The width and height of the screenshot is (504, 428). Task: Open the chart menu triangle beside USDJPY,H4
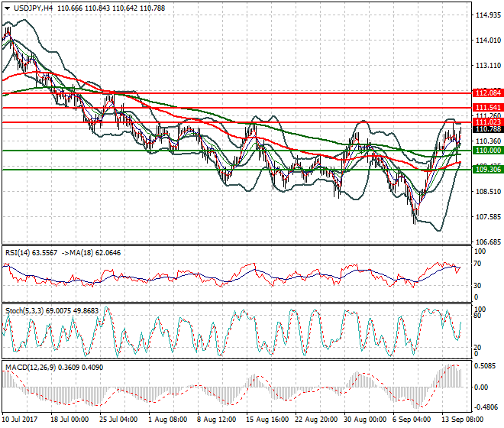[x=7, y=8]
